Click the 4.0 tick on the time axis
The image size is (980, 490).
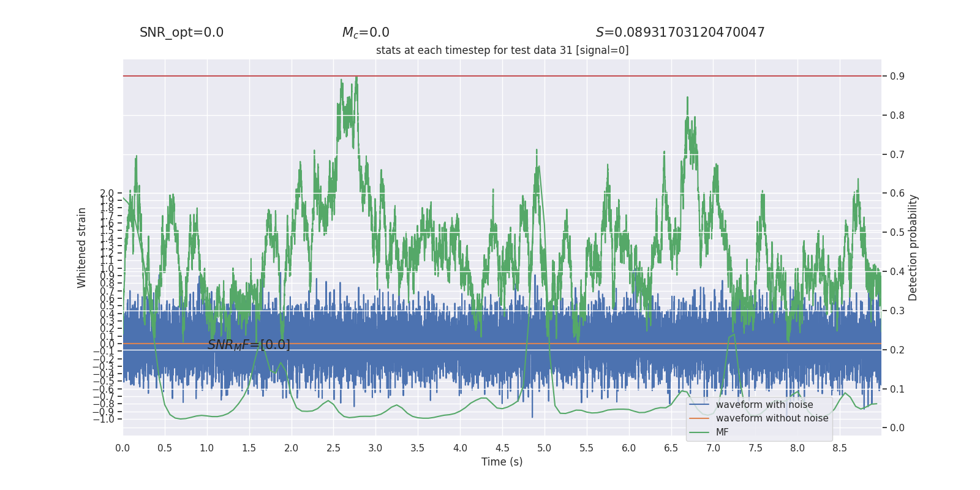point(460,448)
